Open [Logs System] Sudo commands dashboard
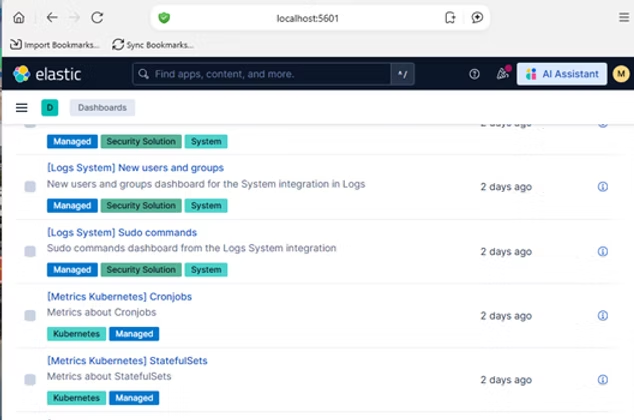The image size is (634, 420). 122,232
